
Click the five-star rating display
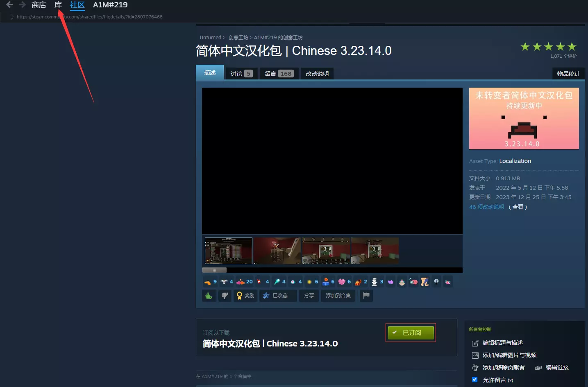(x=548, y=47)
